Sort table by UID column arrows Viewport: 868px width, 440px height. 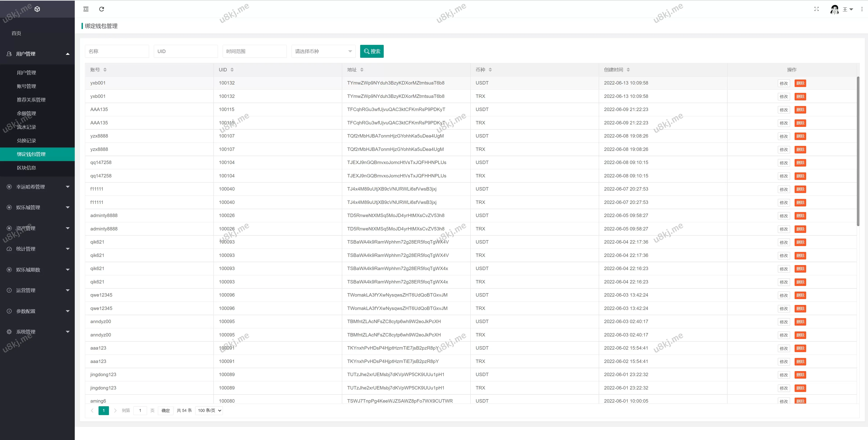(232, 70)
